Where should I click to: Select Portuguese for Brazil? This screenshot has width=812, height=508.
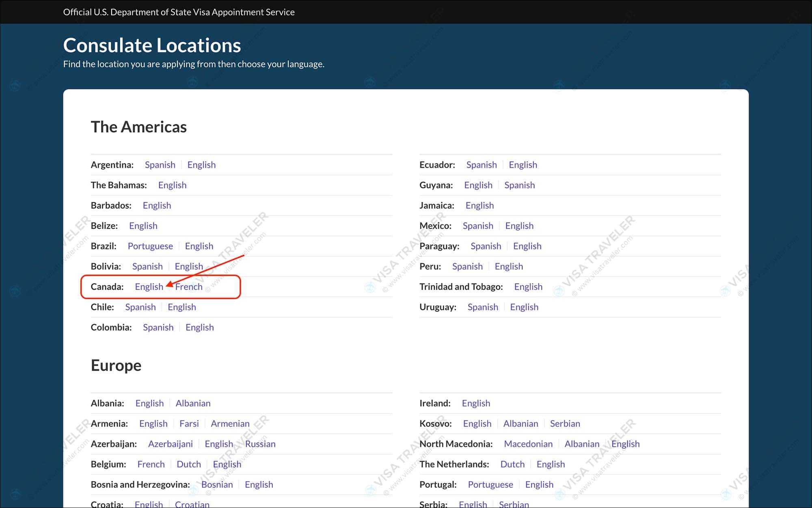point(150,246)
